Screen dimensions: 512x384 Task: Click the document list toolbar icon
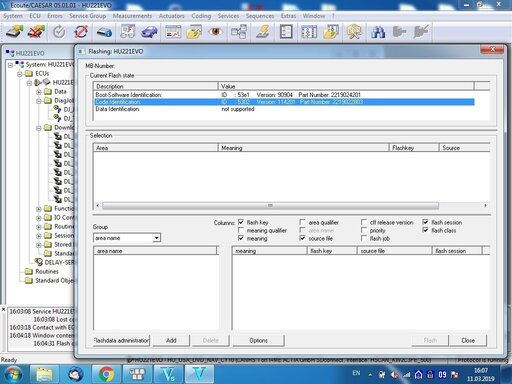[286, 32]
